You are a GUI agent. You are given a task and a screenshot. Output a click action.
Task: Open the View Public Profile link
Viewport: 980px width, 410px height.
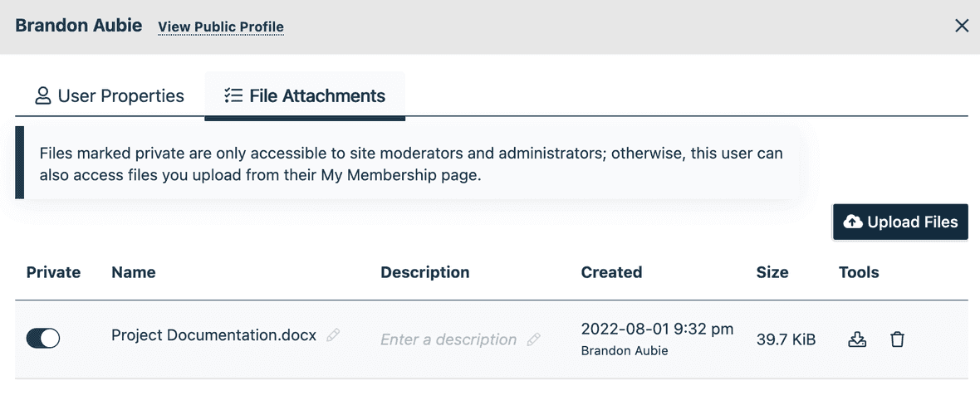point(221,27)
